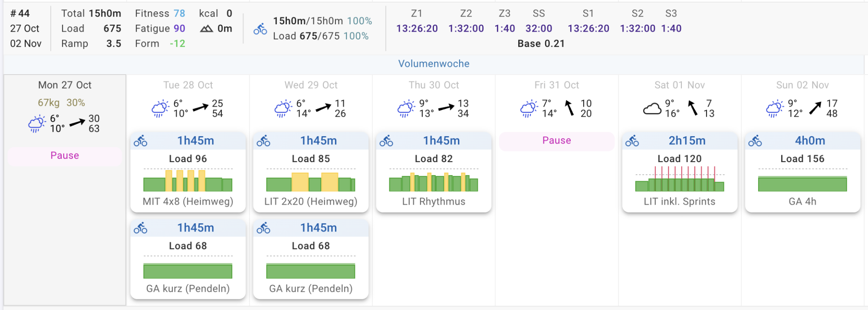Click the week number #44 label
Viewport: 868px width, 310px height.
20,13
